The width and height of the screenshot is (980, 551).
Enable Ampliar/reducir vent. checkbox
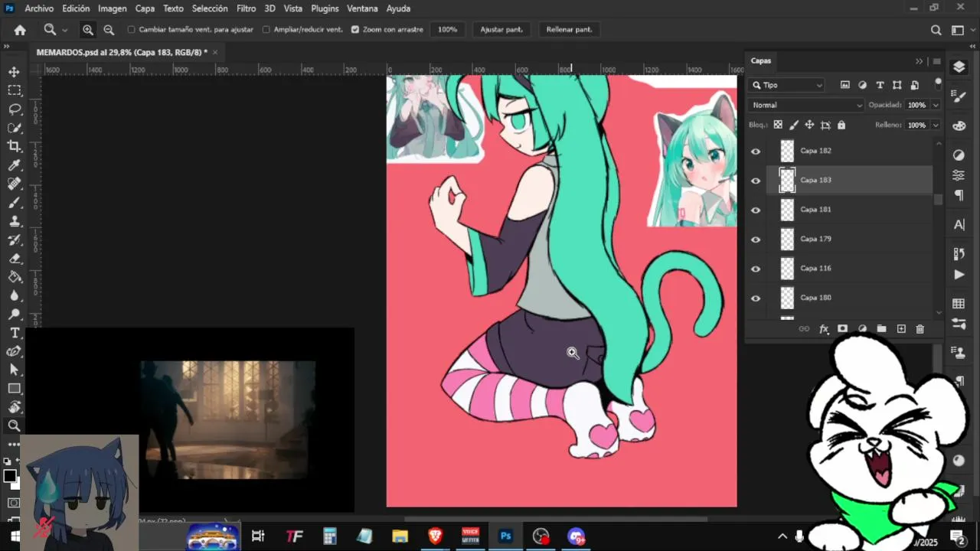click(266, 30)
